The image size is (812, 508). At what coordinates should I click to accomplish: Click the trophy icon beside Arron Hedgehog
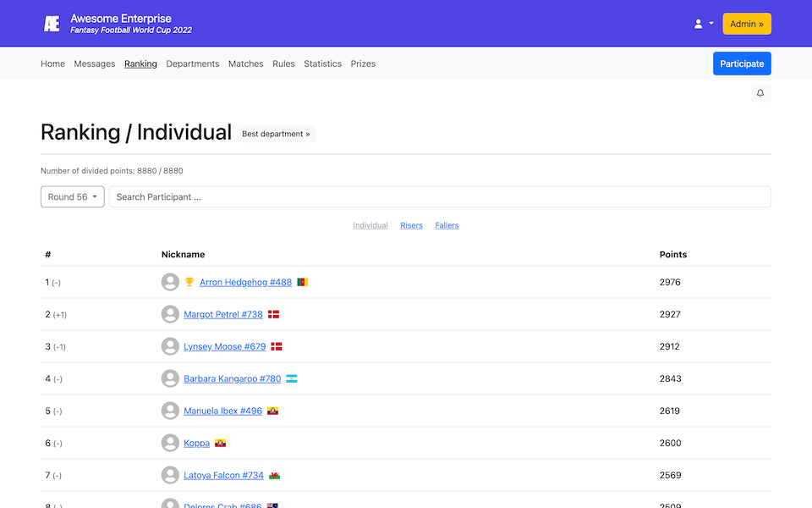188,281
